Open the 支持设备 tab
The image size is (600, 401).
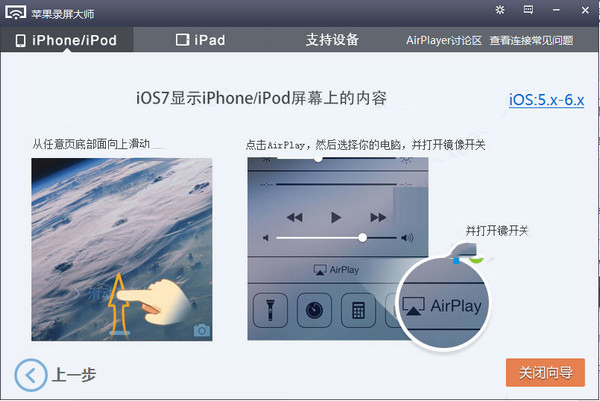click(x=332, y=40)
